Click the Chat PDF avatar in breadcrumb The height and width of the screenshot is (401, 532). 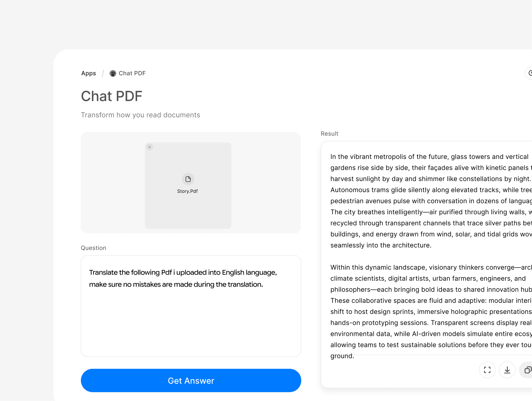(x=113, y=73)
